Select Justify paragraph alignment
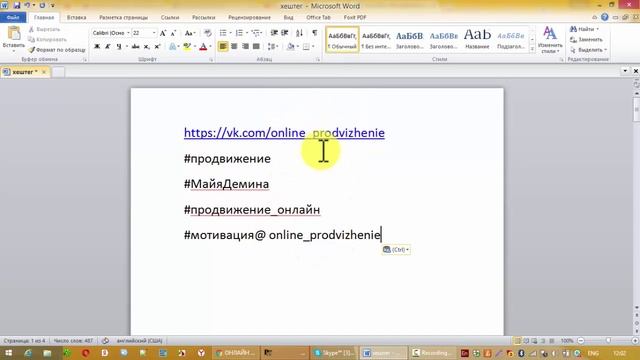 pos(256,47)
